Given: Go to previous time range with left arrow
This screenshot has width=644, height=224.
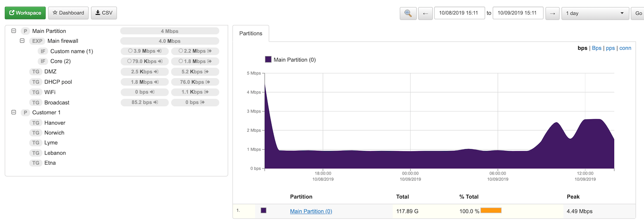Looking at the screenshot, I should [x=425, y=13].
